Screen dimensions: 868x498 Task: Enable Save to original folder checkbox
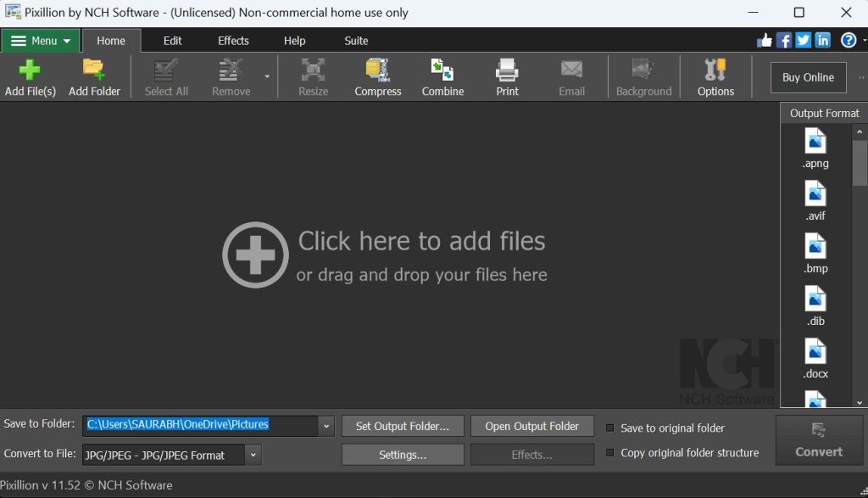610,428
